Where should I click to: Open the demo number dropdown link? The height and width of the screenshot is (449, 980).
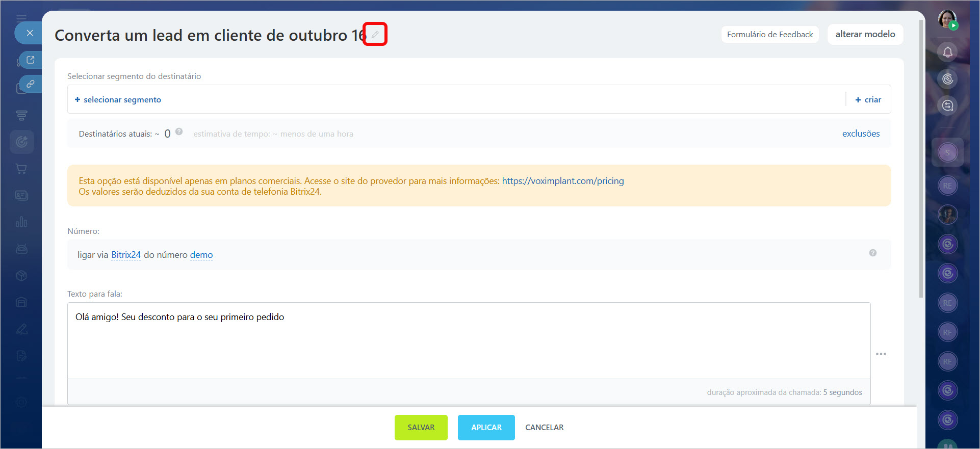(201, 255)
